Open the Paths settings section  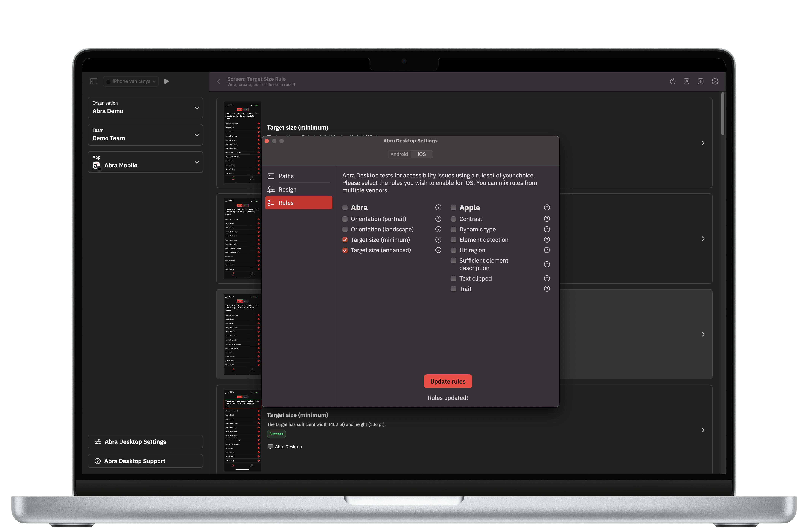[299, 176]
